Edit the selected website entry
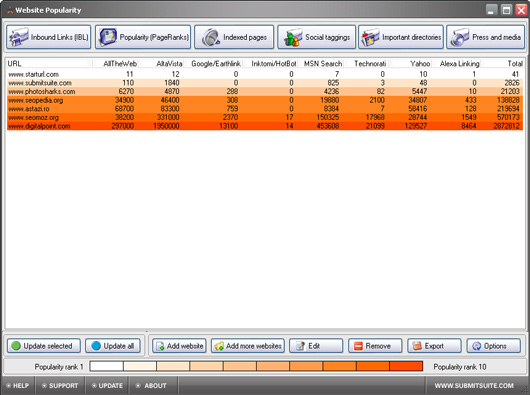This screenshot has width=530, height=395. tap(316, 346)
